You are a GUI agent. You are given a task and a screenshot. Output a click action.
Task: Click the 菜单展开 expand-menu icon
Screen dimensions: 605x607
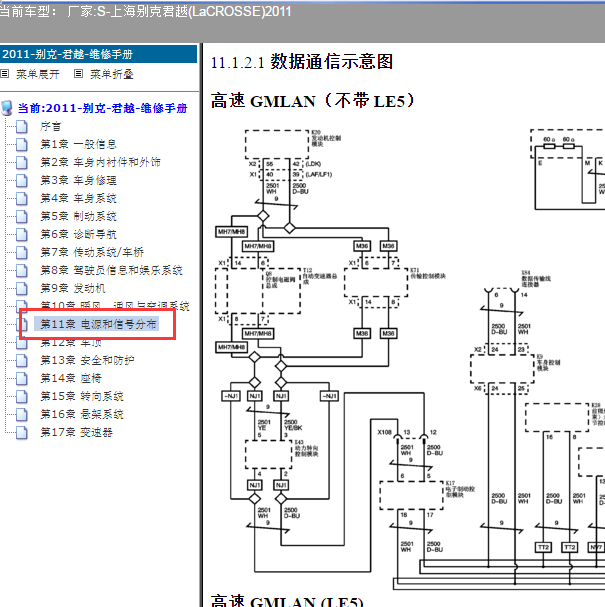click(x=5, y=74)
